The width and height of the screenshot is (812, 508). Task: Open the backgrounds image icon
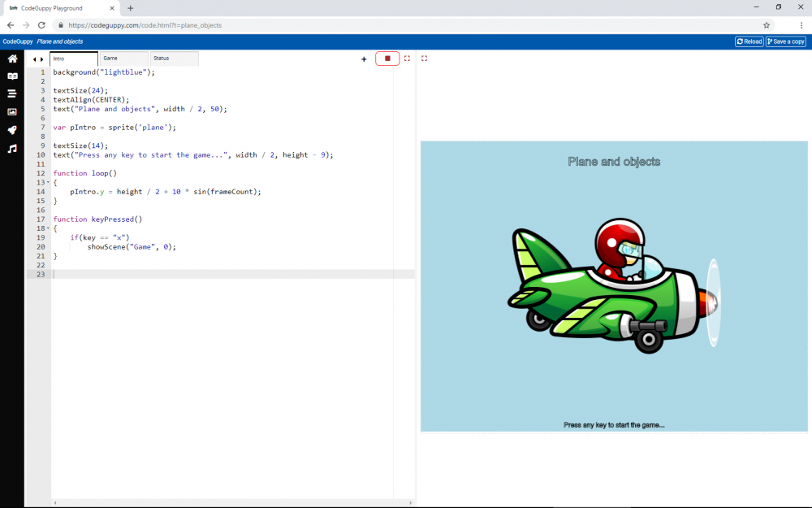click(12, 112)
